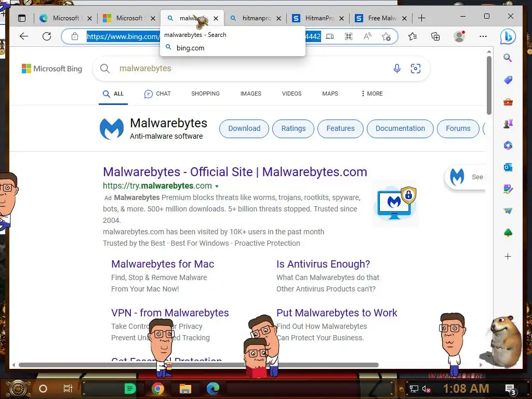This screenshot has height=399, width=532.
Task: Open visual search camera icon
Action: point(416,69)
